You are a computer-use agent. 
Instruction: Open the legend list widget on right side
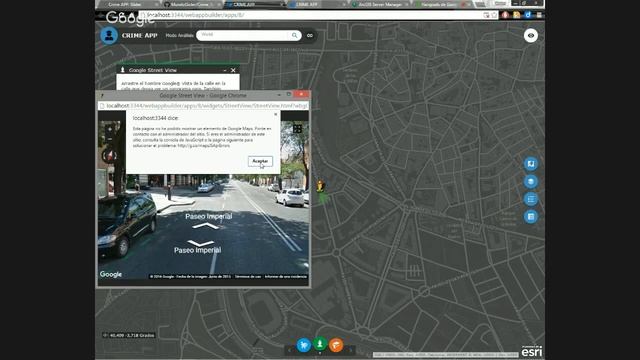[x=531, y=199]
